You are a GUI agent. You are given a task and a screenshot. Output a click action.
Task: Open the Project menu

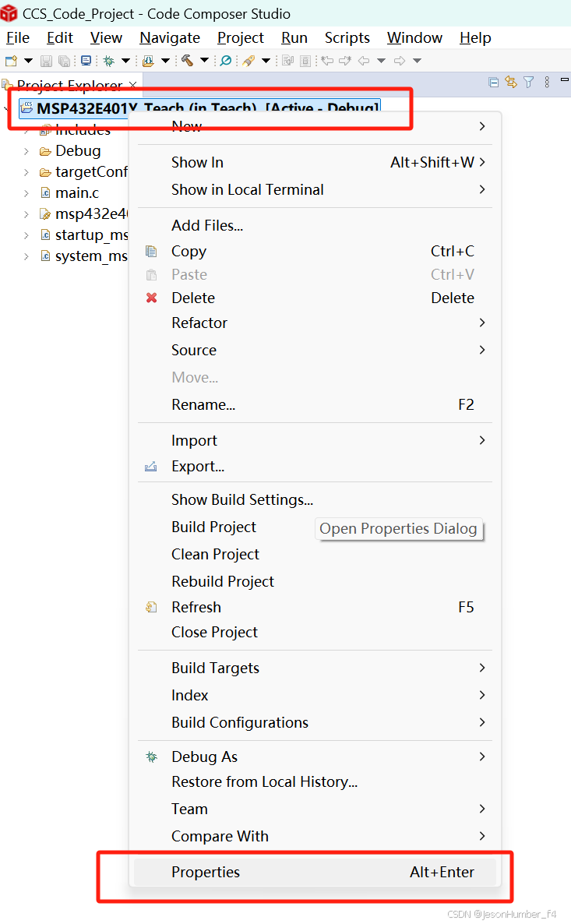coord(240,37)
